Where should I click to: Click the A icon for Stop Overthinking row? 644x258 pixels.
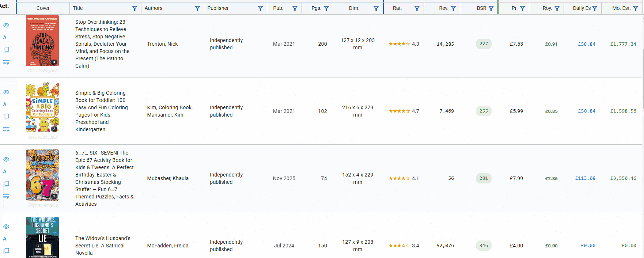point(5,37)
